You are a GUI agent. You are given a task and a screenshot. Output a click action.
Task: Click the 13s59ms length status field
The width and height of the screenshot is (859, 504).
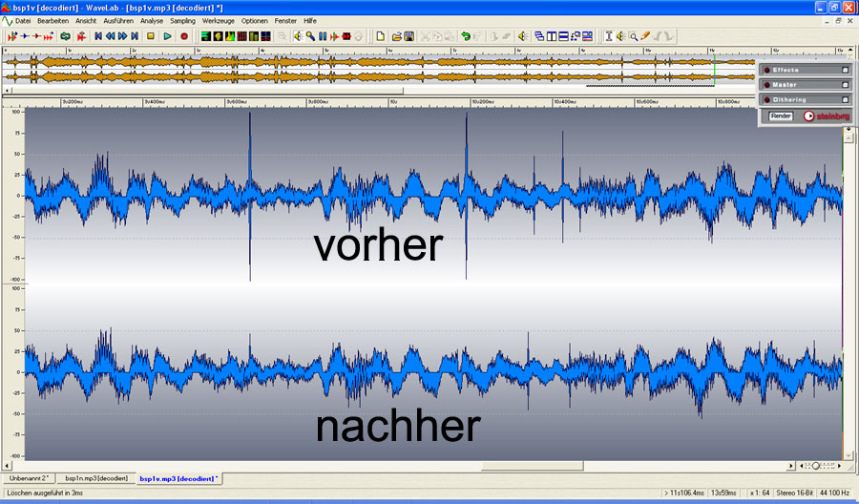(x=724, y=493)
